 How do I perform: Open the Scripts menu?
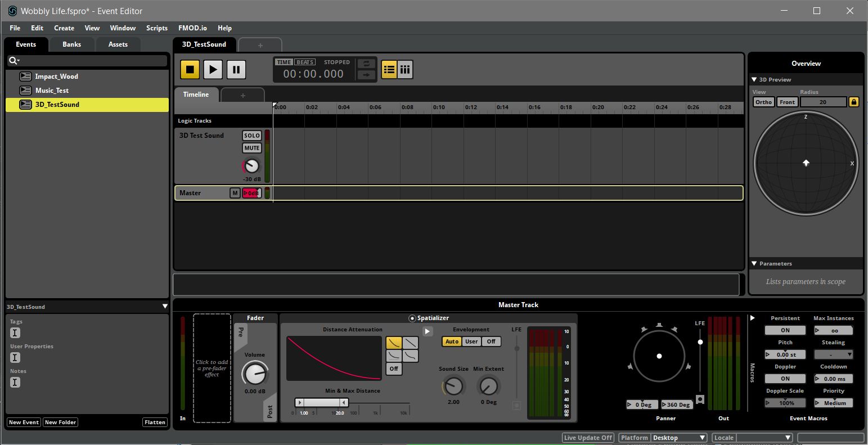(156, 28)
